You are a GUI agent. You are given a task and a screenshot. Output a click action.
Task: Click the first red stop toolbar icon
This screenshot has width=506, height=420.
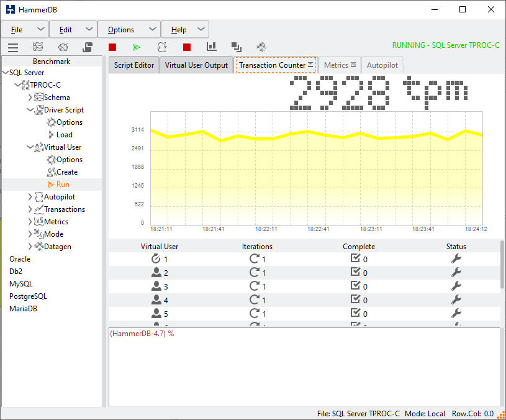[112, 47]
